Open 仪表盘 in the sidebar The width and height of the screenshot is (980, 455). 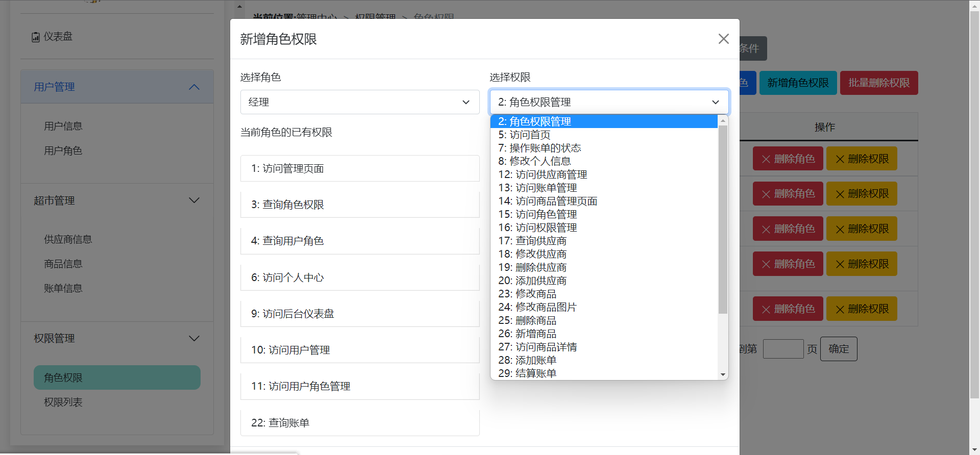point(58,37)
